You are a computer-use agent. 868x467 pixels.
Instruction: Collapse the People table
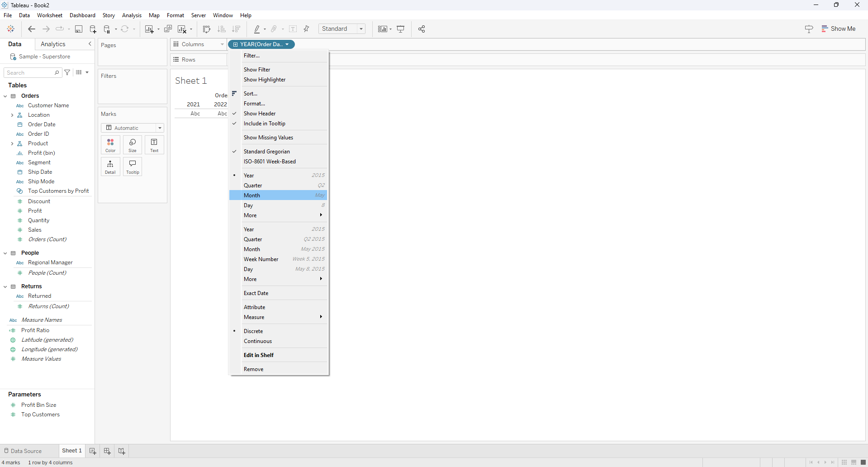[5, 253]
